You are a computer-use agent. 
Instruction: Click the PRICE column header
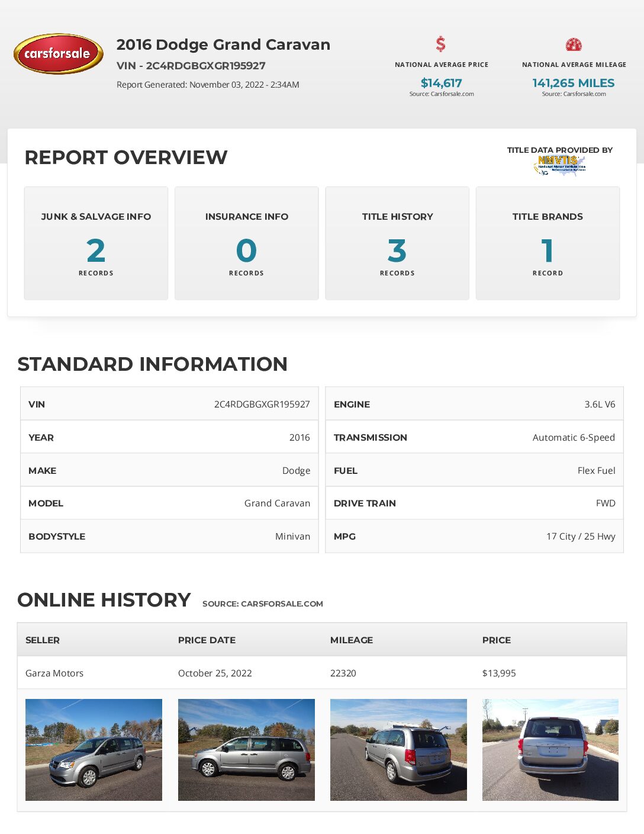click(x=497, y=640)
